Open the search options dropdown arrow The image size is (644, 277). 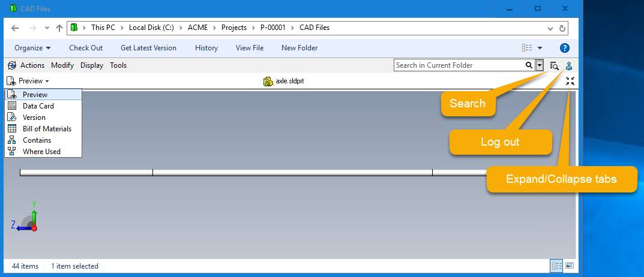click(x=540, y=65)
